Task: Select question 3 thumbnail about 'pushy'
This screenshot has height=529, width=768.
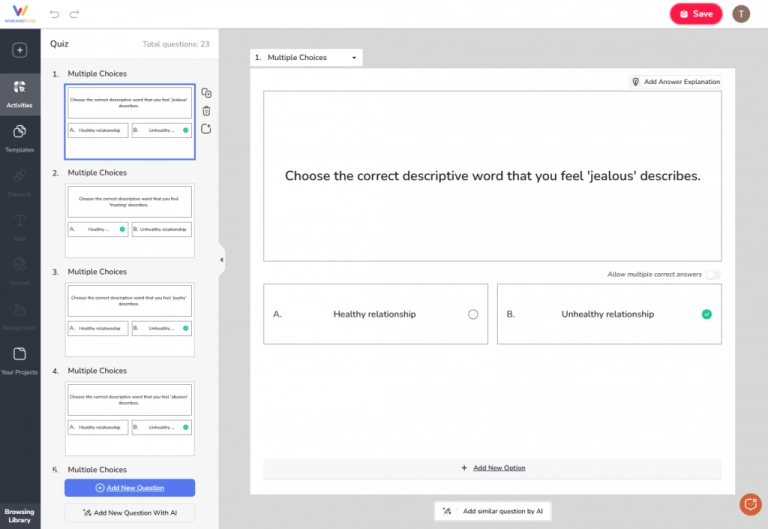Action: (x=130, y=319)
